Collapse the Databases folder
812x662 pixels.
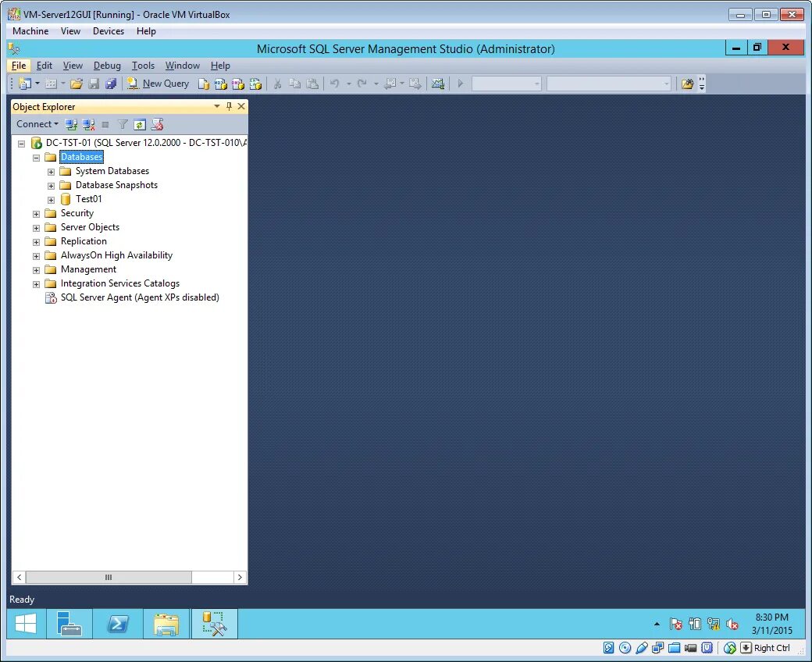point(36,158)
